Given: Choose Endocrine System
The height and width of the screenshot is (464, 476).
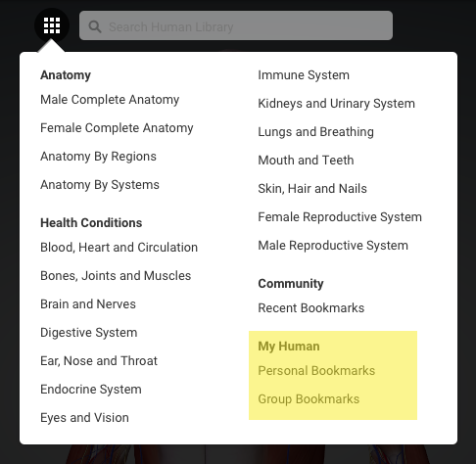Looking at the screenshot, I should [91, 390].
